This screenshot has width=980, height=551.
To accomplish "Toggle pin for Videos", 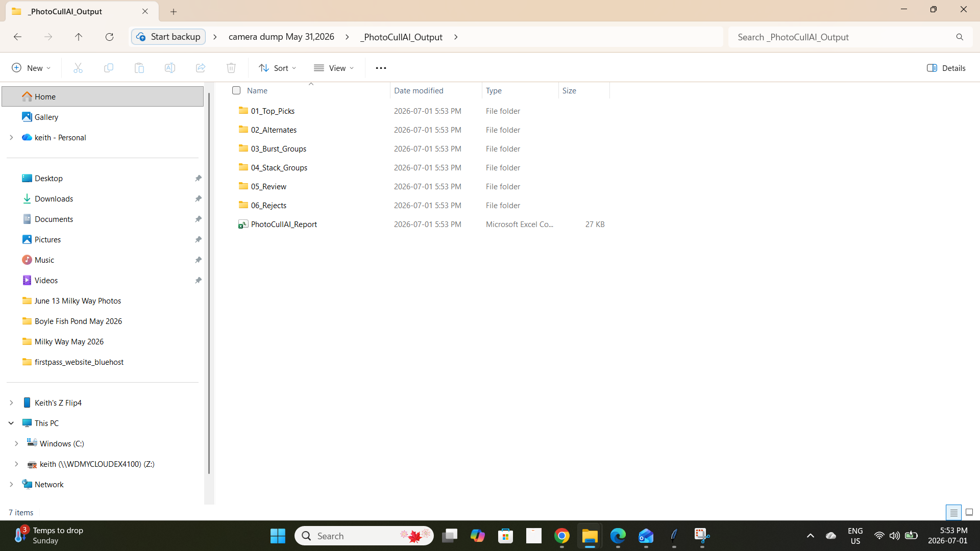I will (x=198, y=280).
